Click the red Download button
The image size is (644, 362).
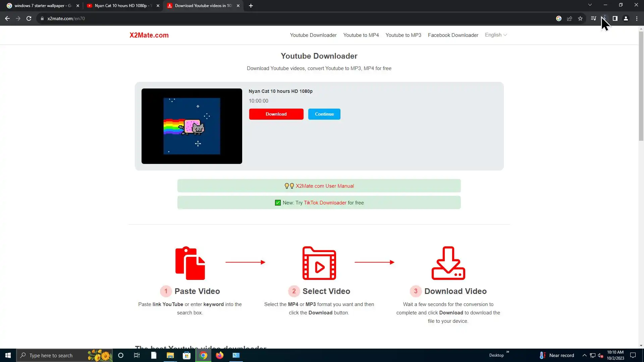point(276,114)
